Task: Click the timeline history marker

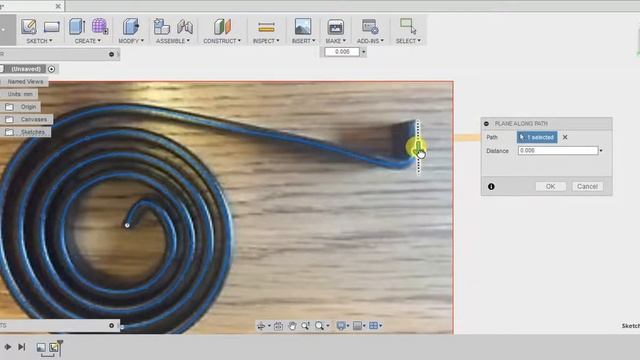Action: [x=60, y=347]
